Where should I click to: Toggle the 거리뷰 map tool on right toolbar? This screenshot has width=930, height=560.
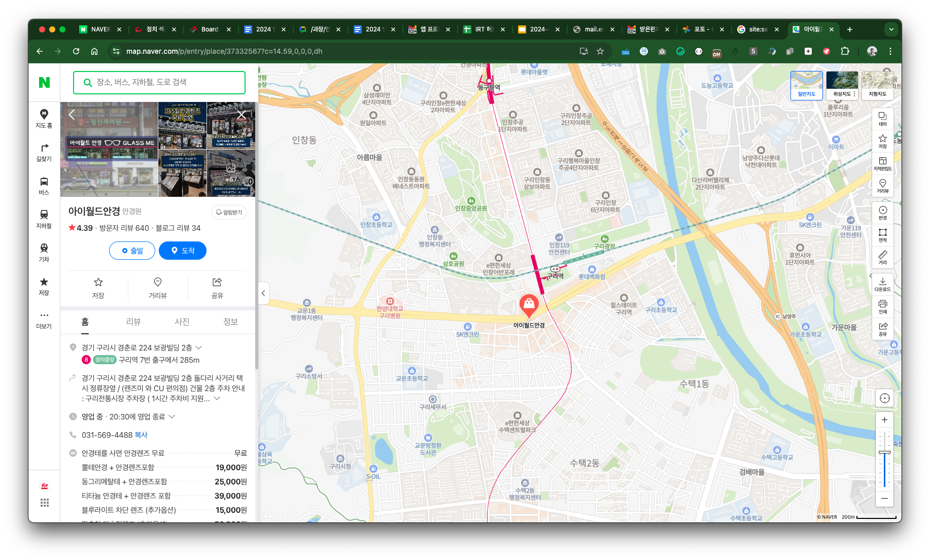point(883,186)
